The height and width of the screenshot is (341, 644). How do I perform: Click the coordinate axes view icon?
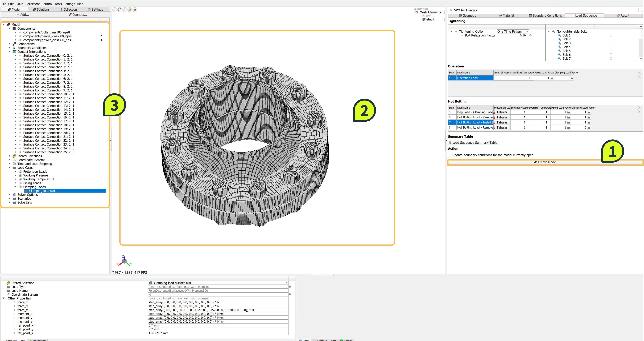(125, 10)
